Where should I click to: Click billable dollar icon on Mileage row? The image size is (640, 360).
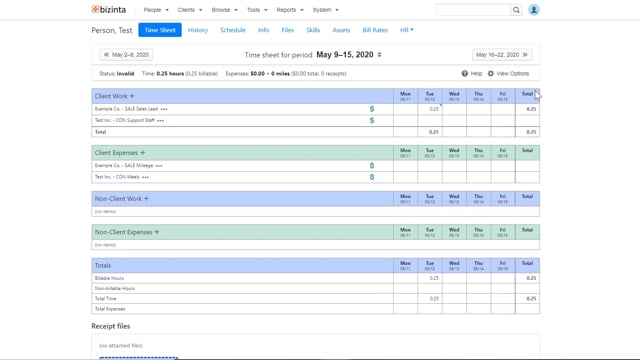tap(372, 165)
